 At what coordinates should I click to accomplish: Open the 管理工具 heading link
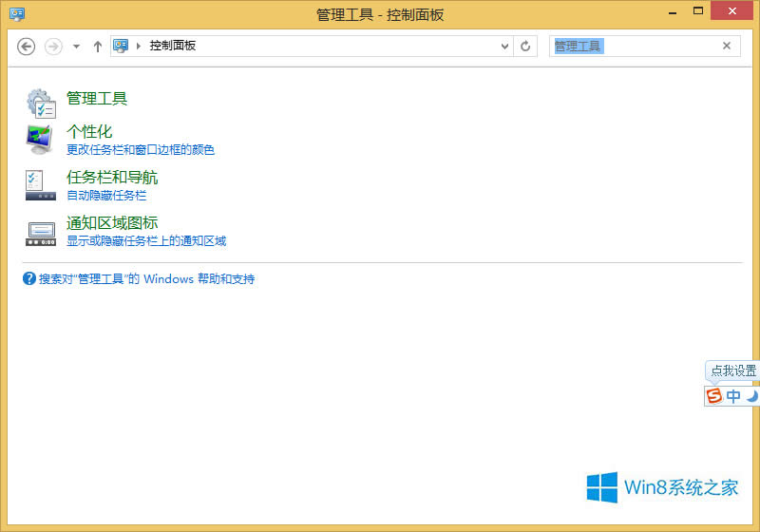pos(97,98)
